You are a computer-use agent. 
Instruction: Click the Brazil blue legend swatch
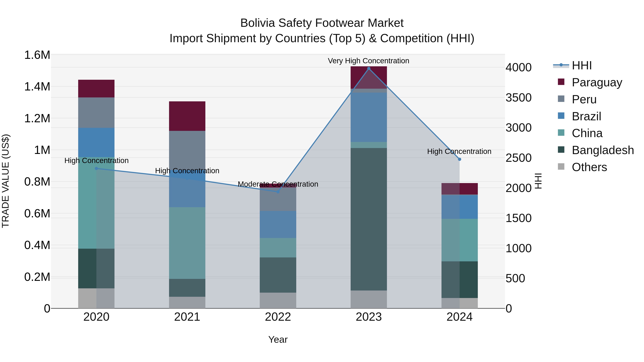click(561, 116)
